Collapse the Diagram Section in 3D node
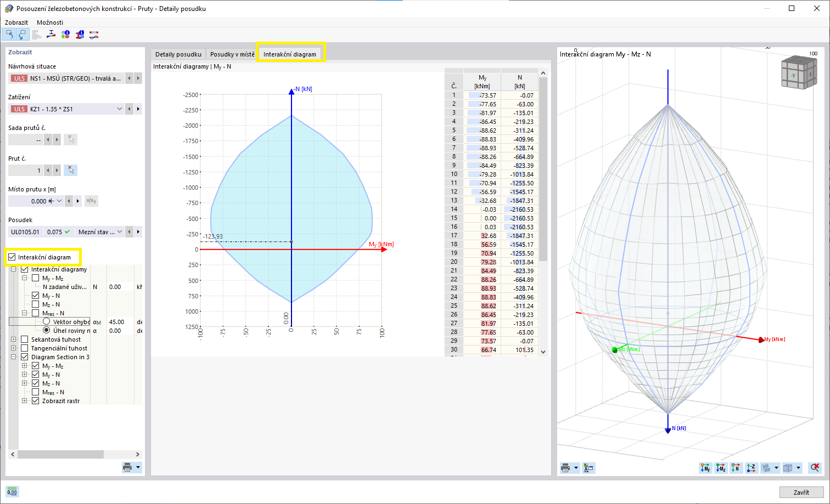 click(x=14, y=357)
